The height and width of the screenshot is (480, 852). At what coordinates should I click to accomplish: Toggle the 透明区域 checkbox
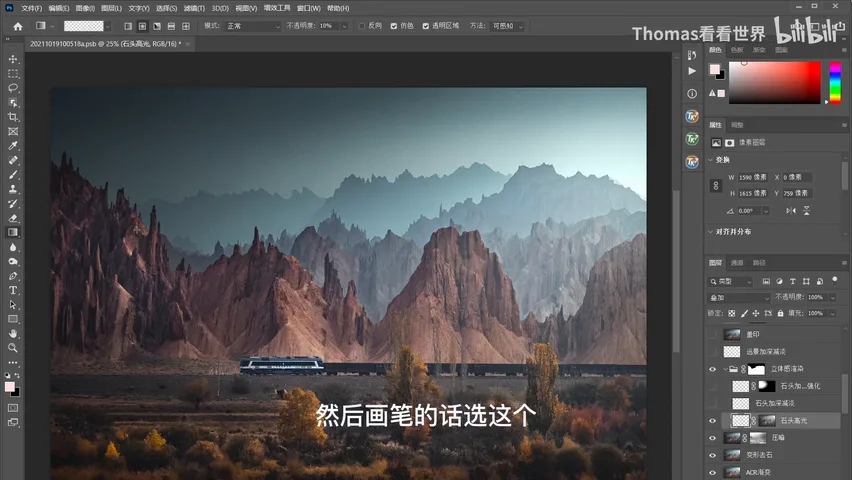pos(425,26)
